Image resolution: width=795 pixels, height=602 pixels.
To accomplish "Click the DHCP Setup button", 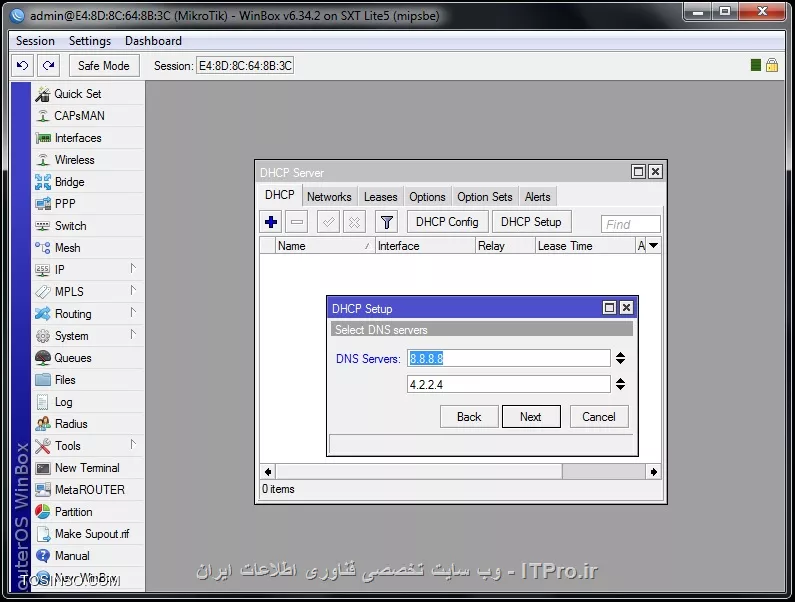I will point(531,222).
